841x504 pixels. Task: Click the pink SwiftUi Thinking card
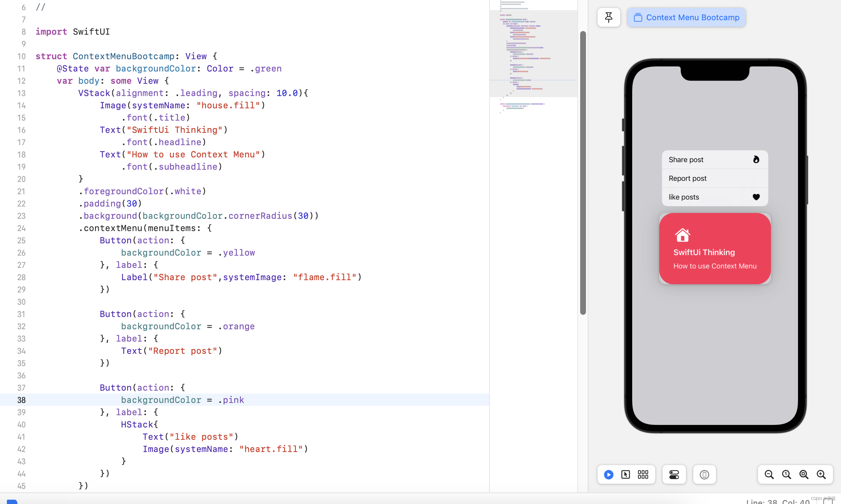(715, 248)
